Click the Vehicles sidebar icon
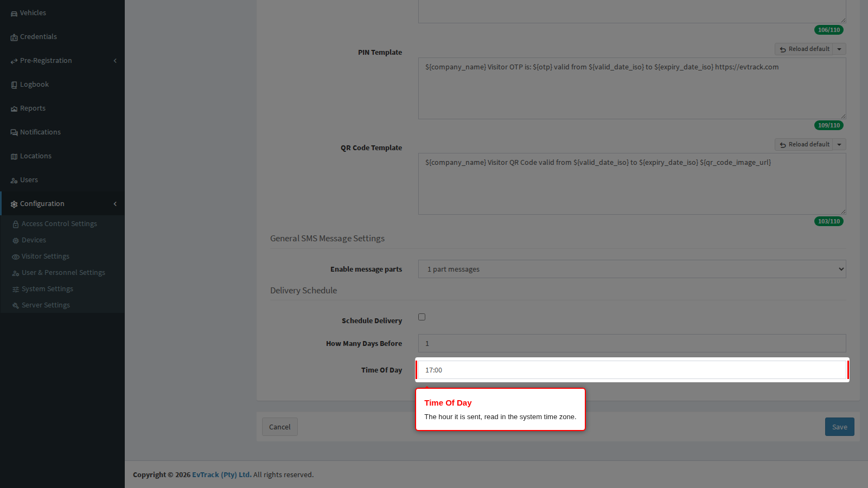The image size is (868, 488). click(x=14, y=14)
